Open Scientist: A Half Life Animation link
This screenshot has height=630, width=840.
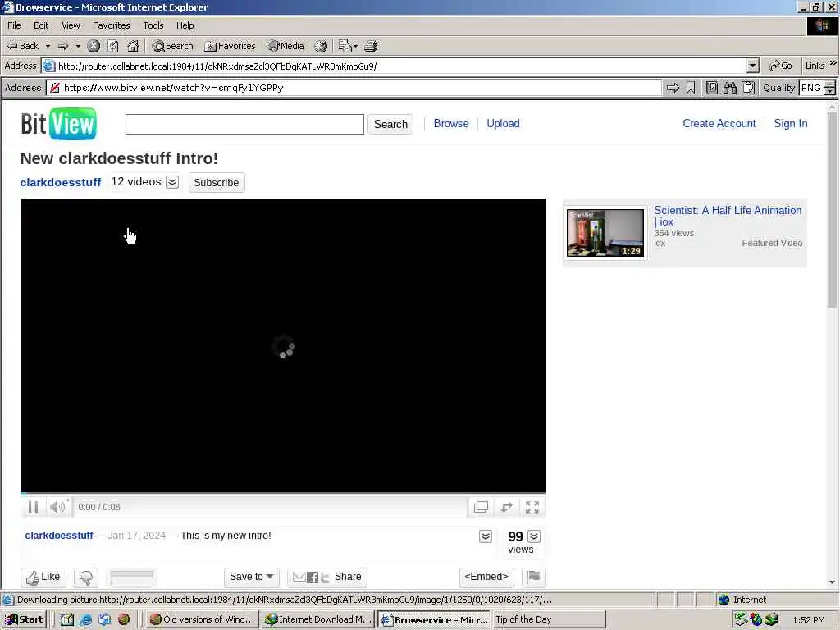tap(728, 216)
